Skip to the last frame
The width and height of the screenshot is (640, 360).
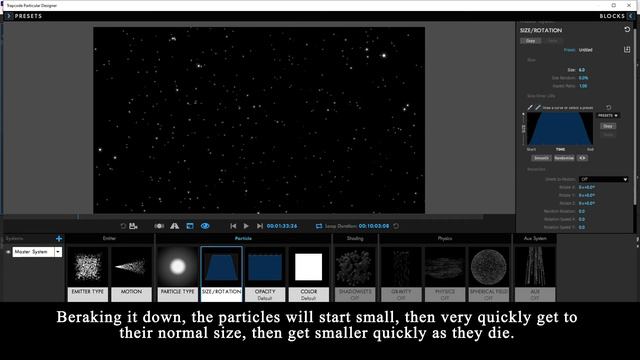click(x=260, y=226)
